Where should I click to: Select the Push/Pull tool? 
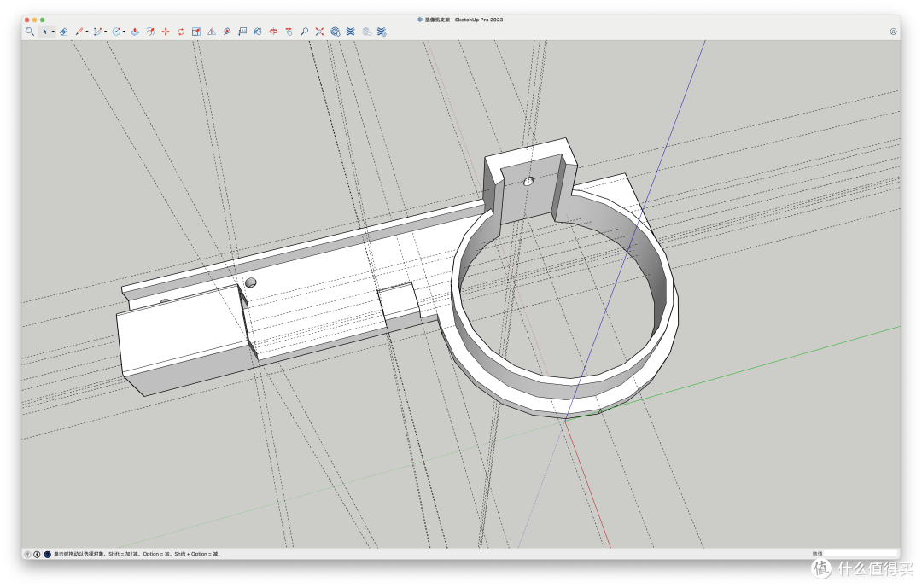click(135, 32)
